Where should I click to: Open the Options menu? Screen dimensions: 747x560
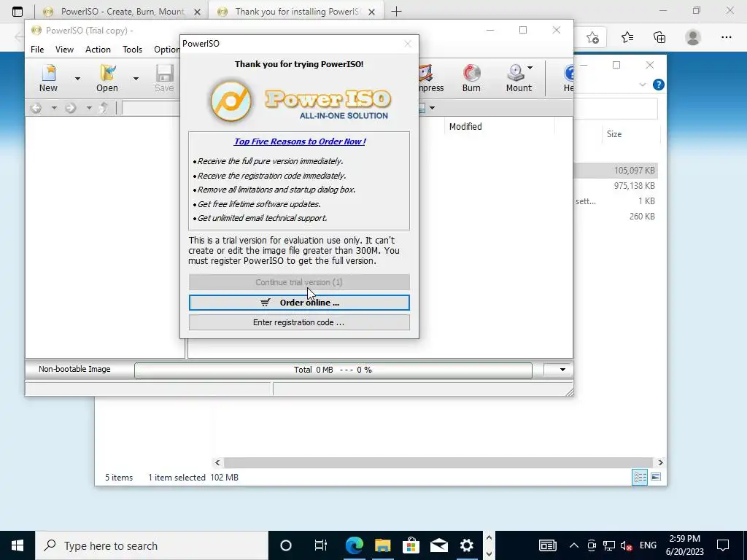pyautogui.click(x=167, y=50)
